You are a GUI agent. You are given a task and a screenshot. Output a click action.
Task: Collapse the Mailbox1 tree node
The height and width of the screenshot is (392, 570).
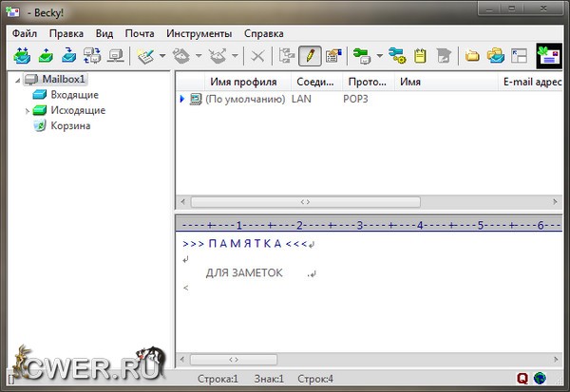(x=18, y=80)
